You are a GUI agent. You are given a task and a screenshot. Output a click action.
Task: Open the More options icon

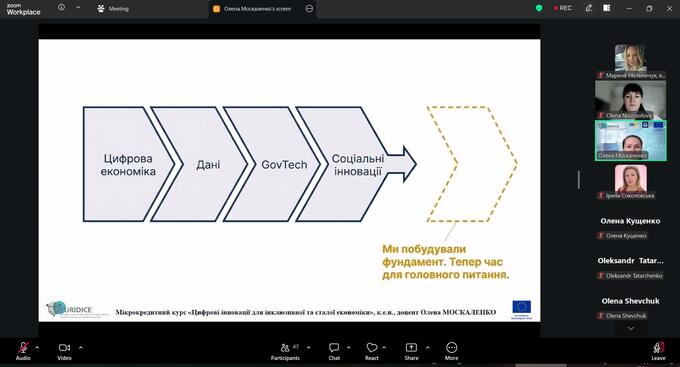pyautogui.click(x=451, y=347)
